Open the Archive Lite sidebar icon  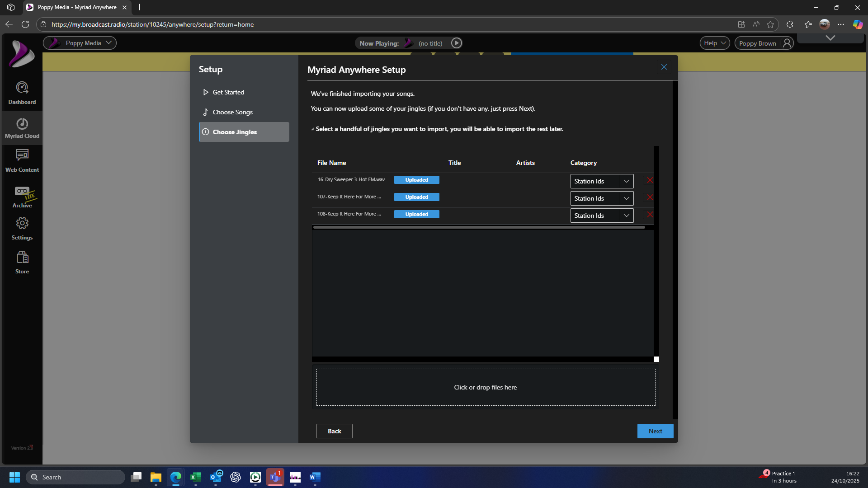22,197
